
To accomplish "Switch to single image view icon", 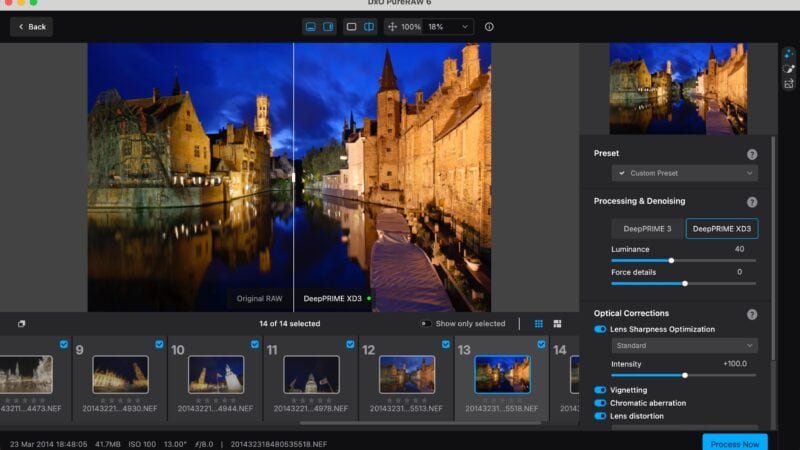I will (352, 27).
